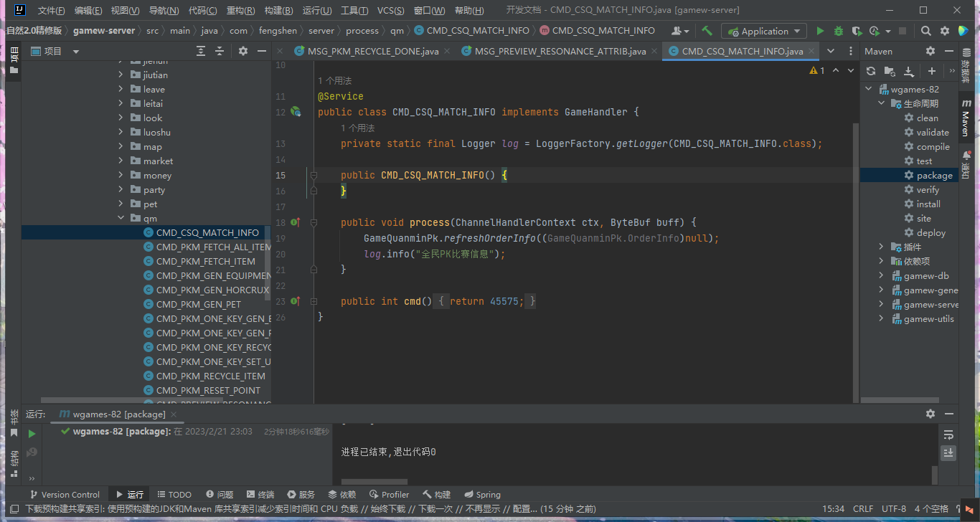This screenshot has width=980, height=522.
Task: Open the Spring tool window
Action: (x=482, y=494)
